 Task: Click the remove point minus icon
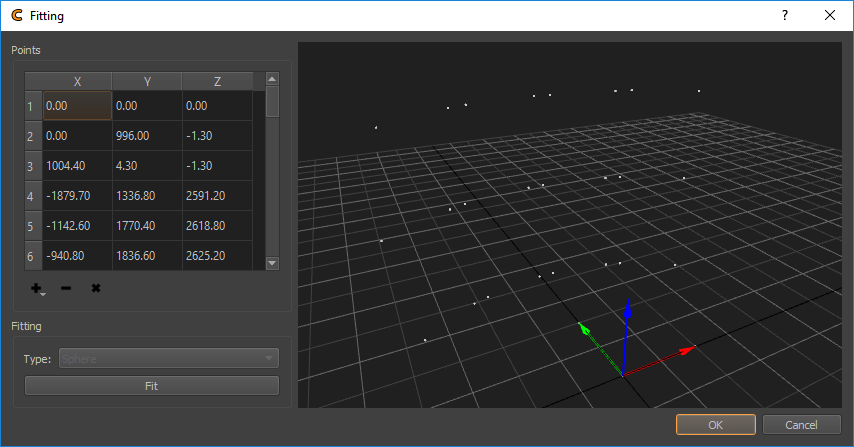point(66,289)
